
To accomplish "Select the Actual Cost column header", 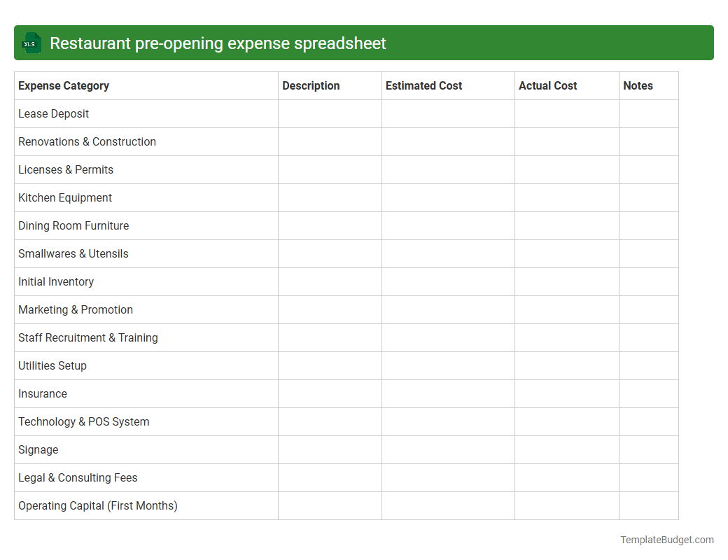I will (x=547, y=85).
